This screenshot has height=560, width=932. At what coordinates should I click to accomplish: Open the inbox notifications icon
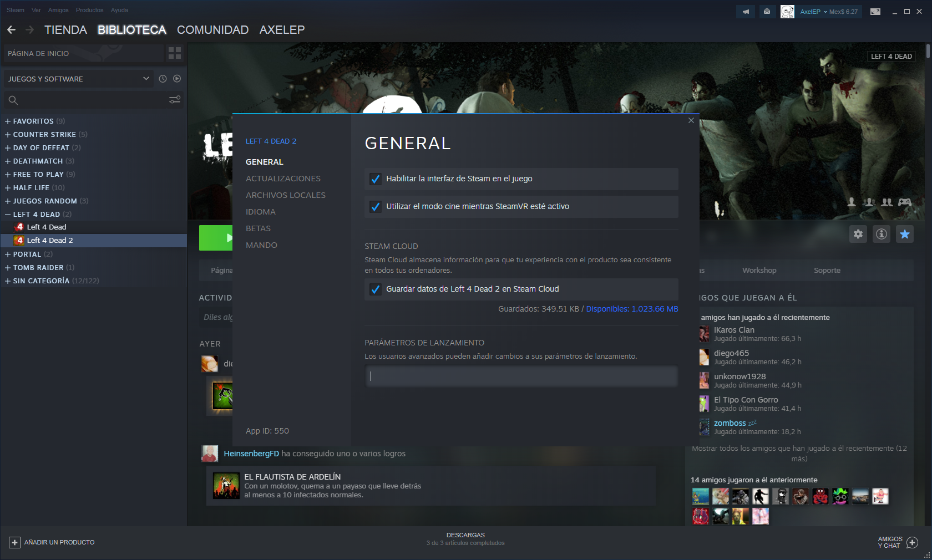tap(767, 12)
